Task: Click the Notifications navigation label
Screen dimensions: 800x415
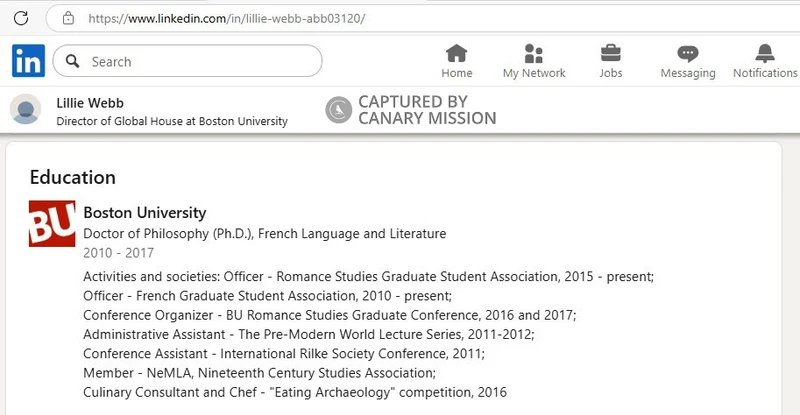Action: coord(765,73)
